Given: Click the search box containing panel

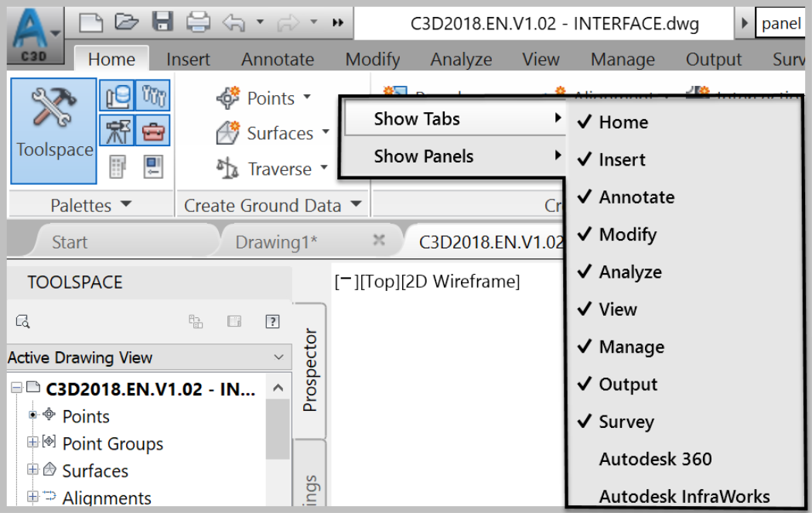Looking at the screenshot, I should click(781, 22).
